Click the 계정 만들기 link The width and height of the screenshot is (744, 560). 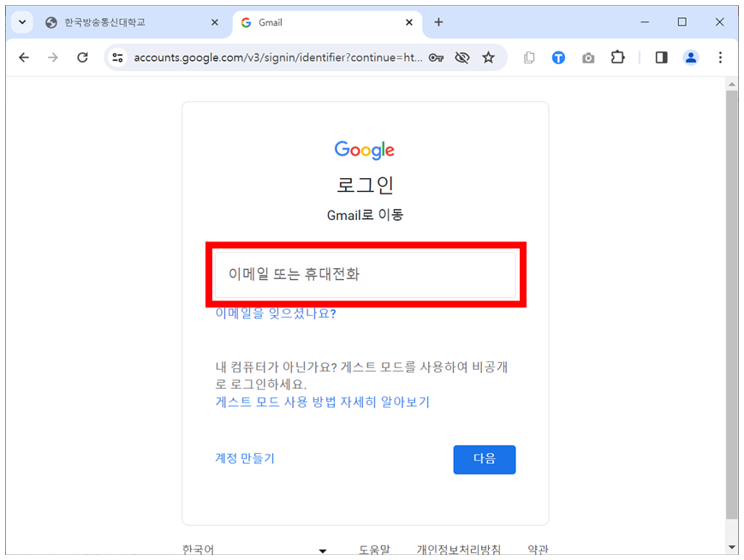tap(245, 458)
